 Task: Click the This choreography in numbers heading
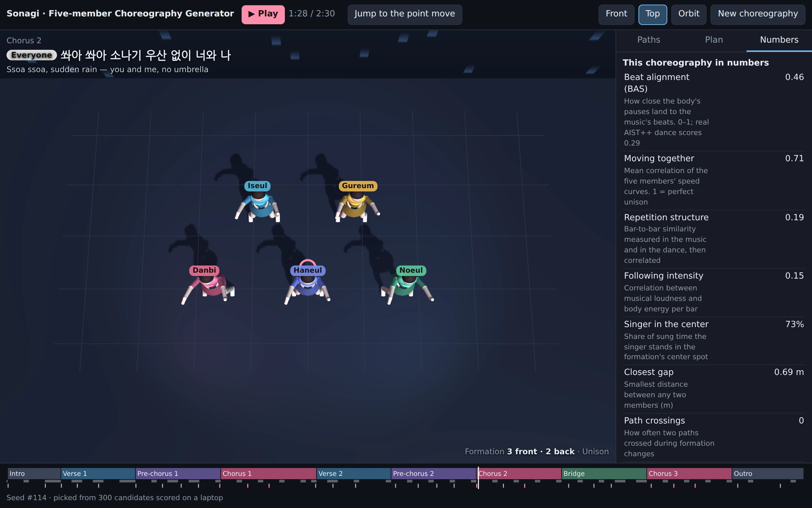click(695, 63)
